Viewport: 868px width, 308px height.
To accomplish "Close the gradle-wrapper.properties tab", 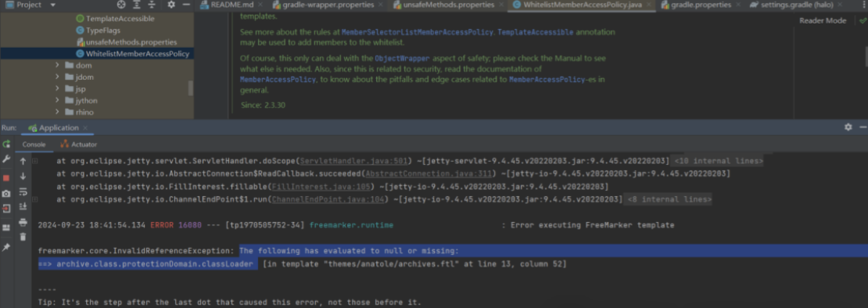I will [x=380, y=5].
